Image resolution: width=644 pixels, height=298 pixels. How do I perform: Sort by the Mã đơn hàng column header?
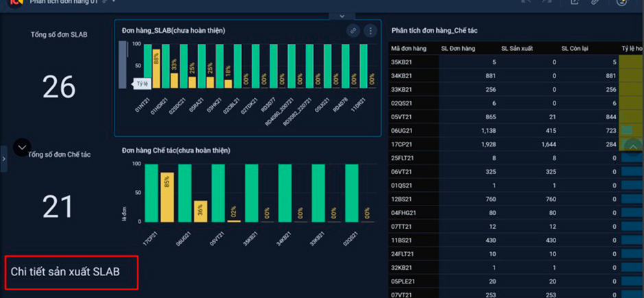tap(409, 49)
